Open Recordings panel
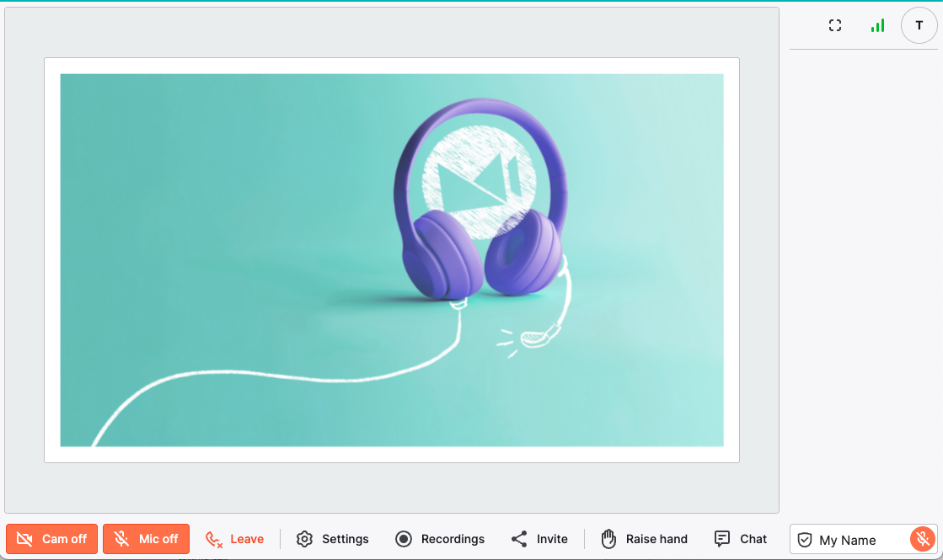Image resolution: width=943 pixels, height=560 pixels. pyautogui.click(x=440, y=539)
